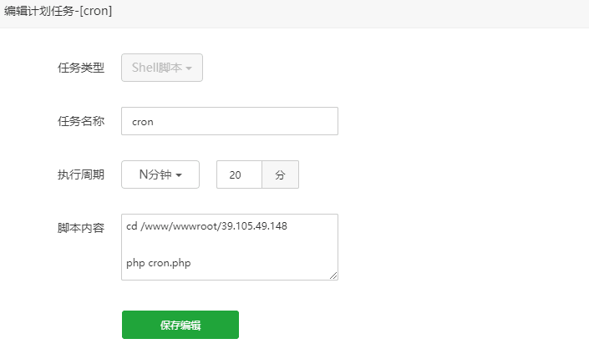Focus the 任务名称 input field
The height and width of the screenshot is (364, 589).
(x=229, y=121)
